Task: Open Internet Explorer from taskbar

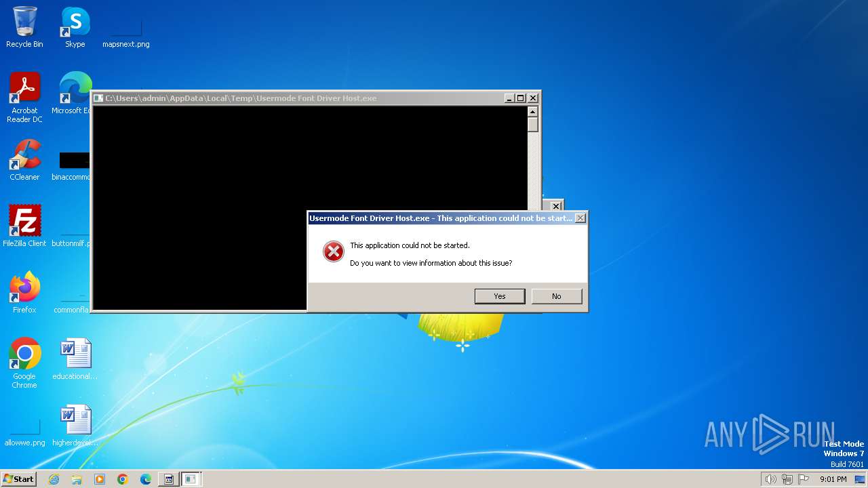Action: [x=54, y=479]
